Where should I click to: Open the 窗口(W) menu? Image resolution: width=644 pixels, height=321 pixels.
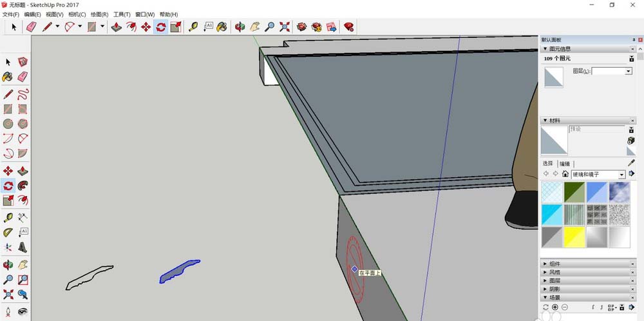145,14
